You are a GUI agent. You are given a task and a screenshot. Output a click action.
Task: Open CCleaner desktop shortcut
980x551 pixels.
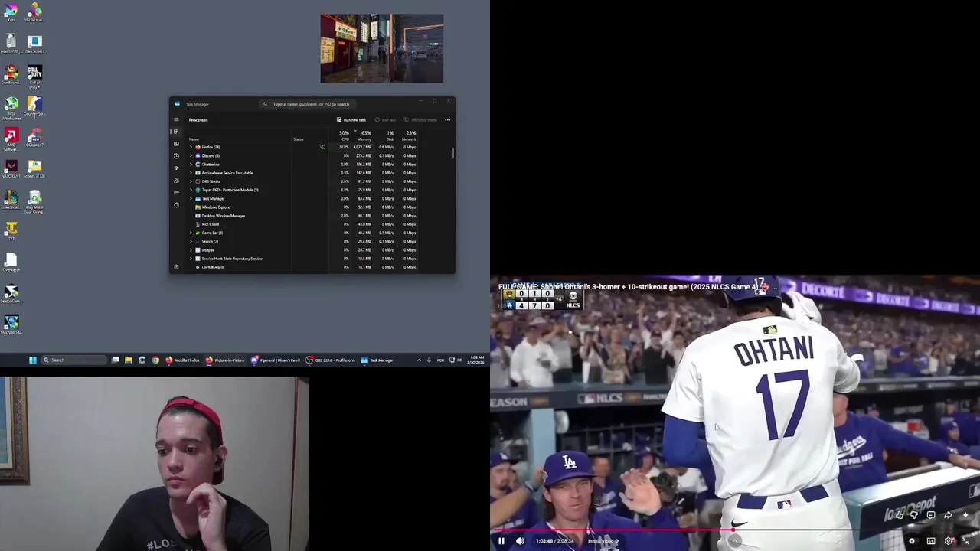pyautogui.click(x=34, y=138)
